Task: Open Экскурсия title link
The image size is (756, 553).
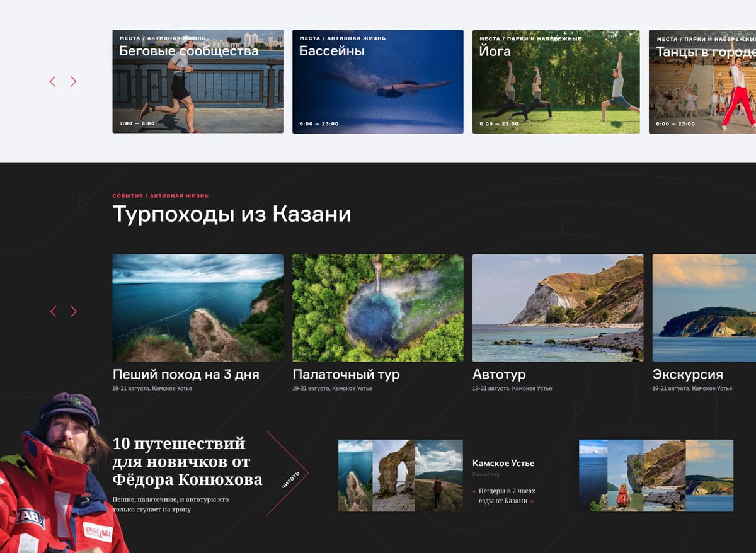Action: tap(688, 374)
